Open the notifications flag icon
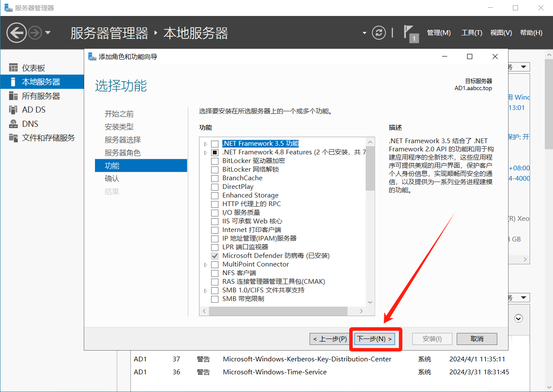The width and height of the screenshot is (553, 392). (409, 33)
